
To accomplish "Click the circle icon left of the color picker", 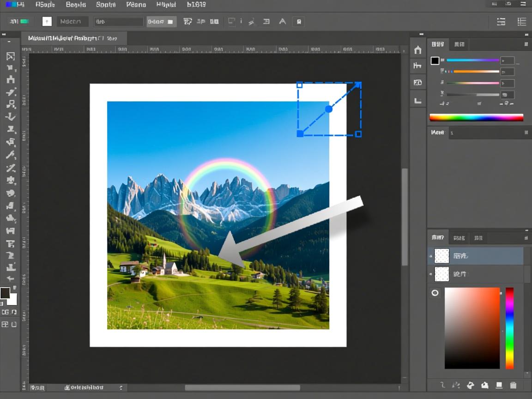I will pos(435,293).
